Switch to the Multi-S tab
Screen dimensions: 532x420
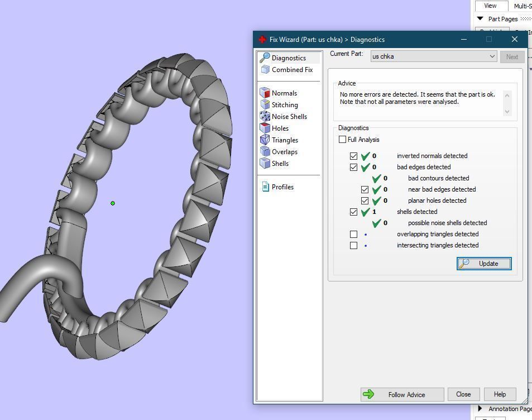click(522, 6)
